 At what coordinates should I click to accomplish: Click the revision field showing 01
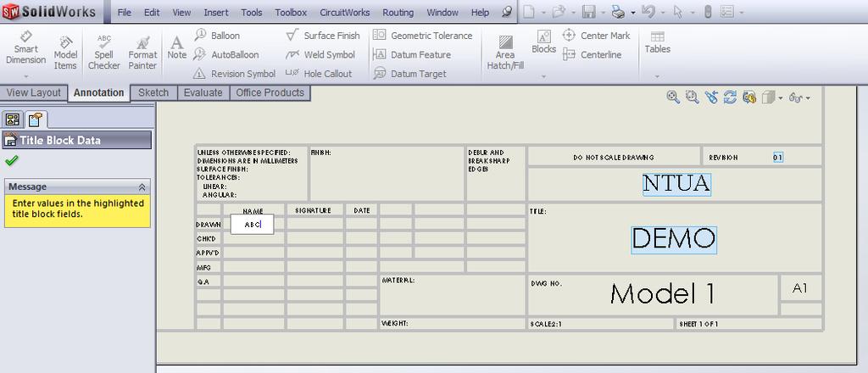[x=778, y=158]
